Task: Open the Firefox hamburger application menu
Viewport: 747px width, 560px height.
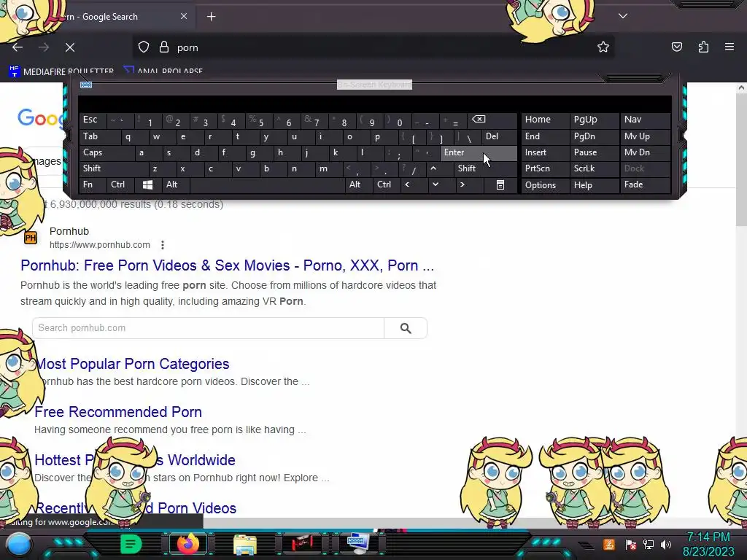Action: [729, 47]
